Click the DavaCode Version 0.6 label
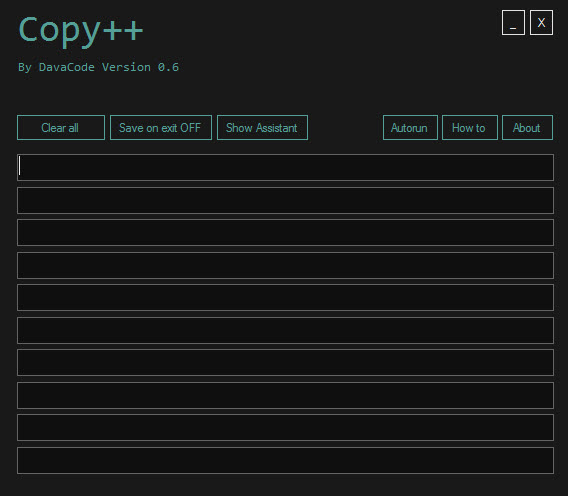Screen dimensions: 568x496 [109, 67]
